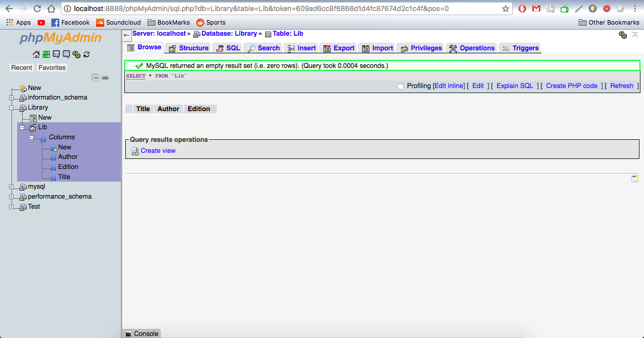Open the red record circle extension

607,9
